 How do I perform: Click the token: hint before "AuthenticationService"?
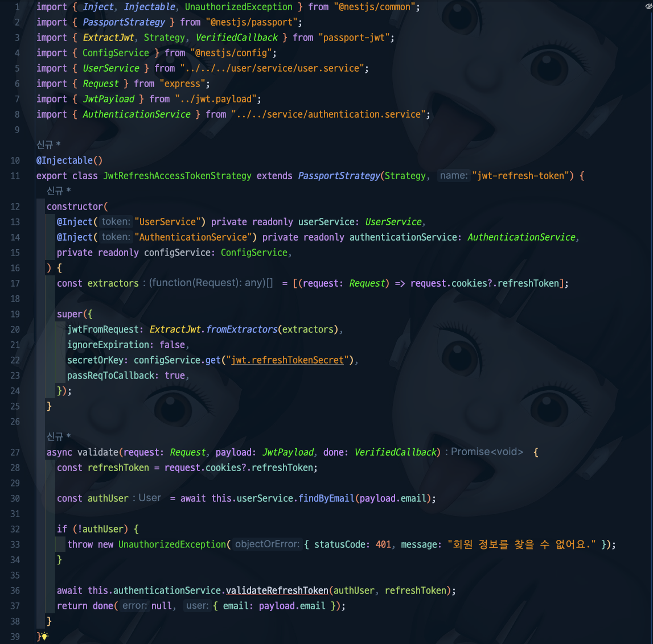tap(116, 237)
